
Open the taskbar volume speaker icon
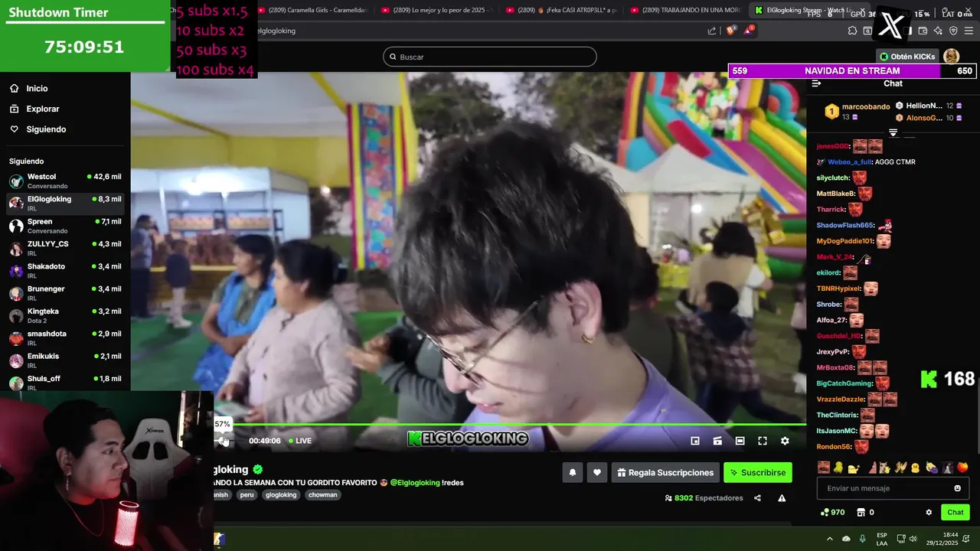pos(913,539)
